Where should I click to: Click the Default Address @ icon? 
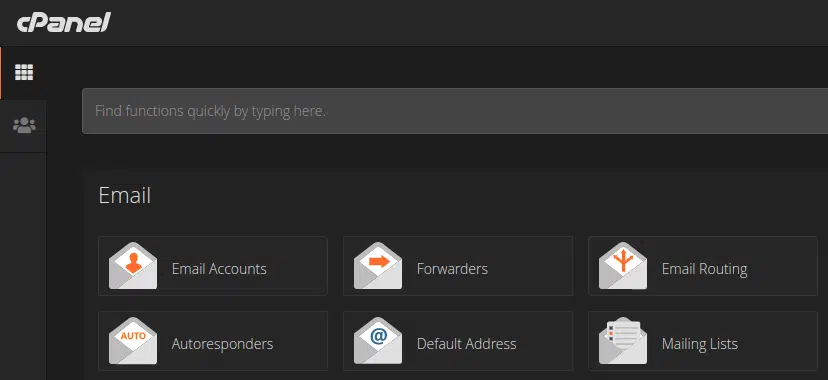(x=378, y=340)
